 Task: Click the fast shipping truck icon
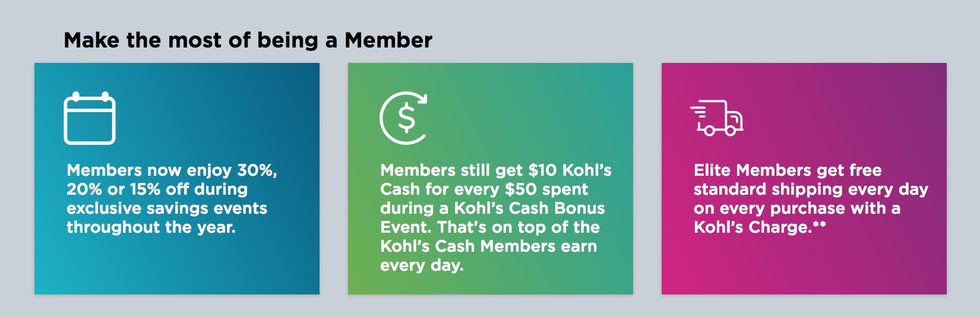717,118
